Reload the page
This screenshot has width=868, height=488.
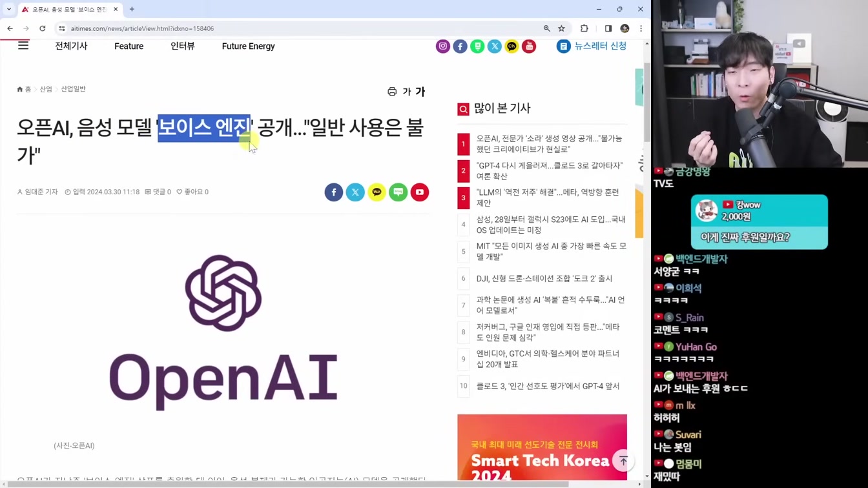[x=43, y=28]
